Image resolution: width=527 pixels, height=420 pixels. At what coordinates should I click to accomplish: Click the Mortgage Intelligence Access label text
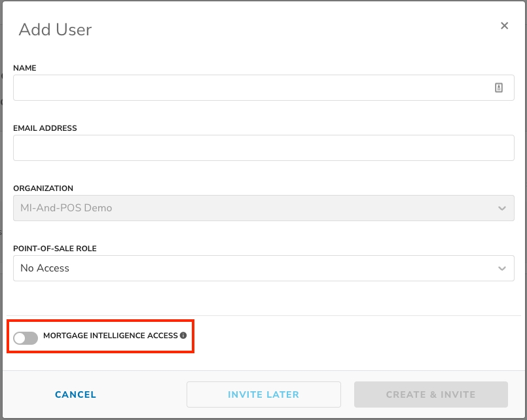110,336
